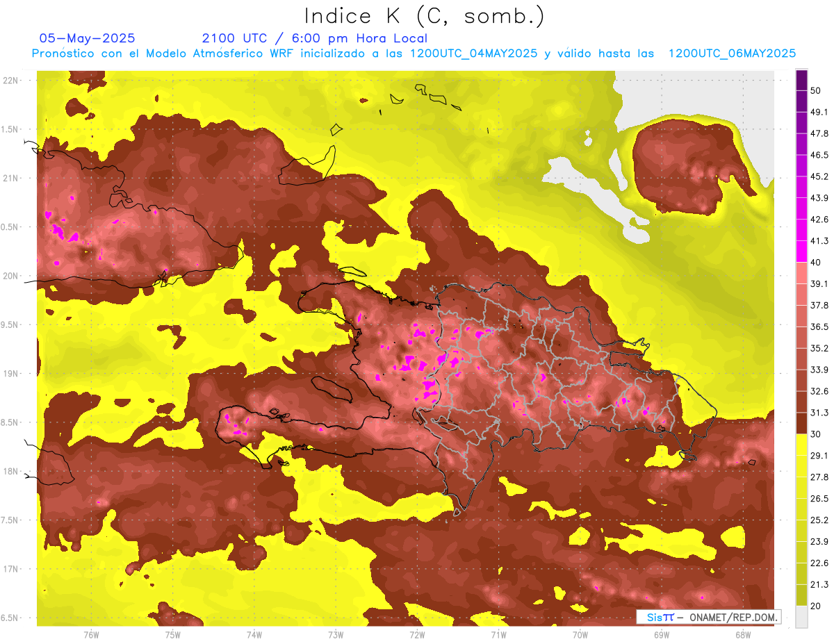Click longitude label '72W'
The height and width of the screenshot is (644, 834).
click(x=417, y=636)
